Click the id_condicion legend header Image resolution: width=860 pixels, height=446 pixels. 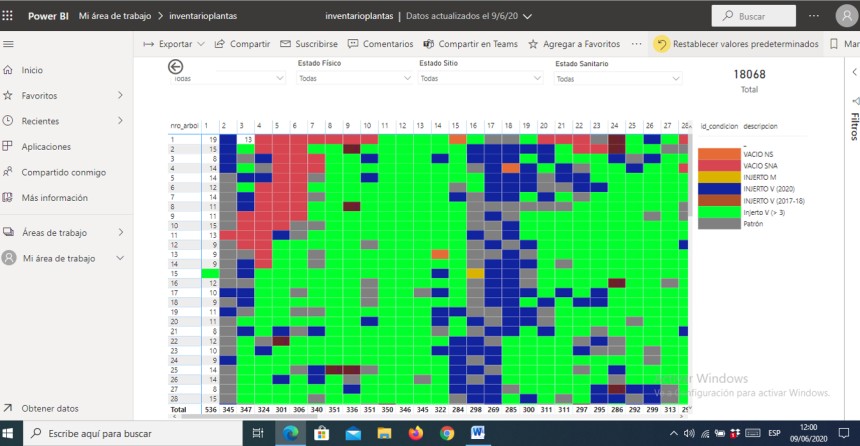(719, 126)
